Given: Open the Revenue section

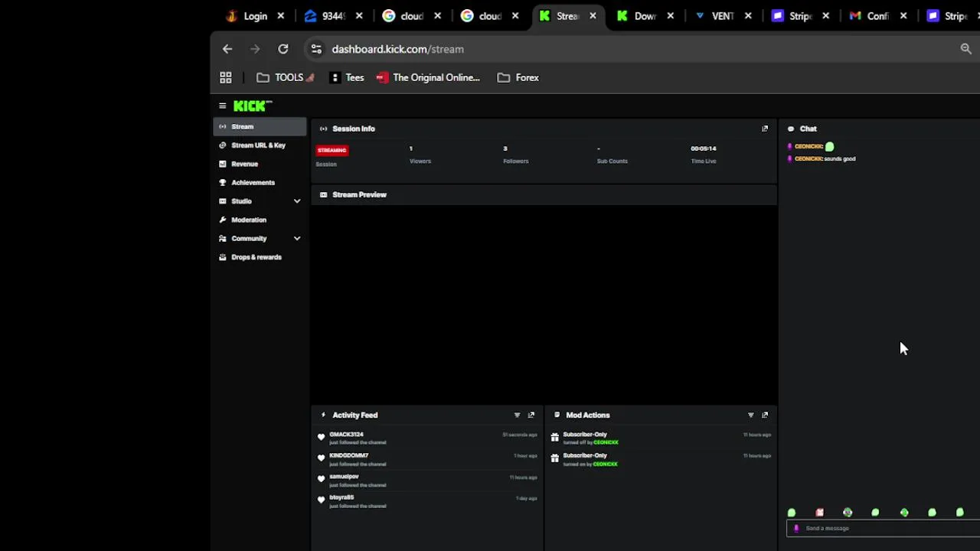Looking at the screenshot, I should click(x=260, y=164).
